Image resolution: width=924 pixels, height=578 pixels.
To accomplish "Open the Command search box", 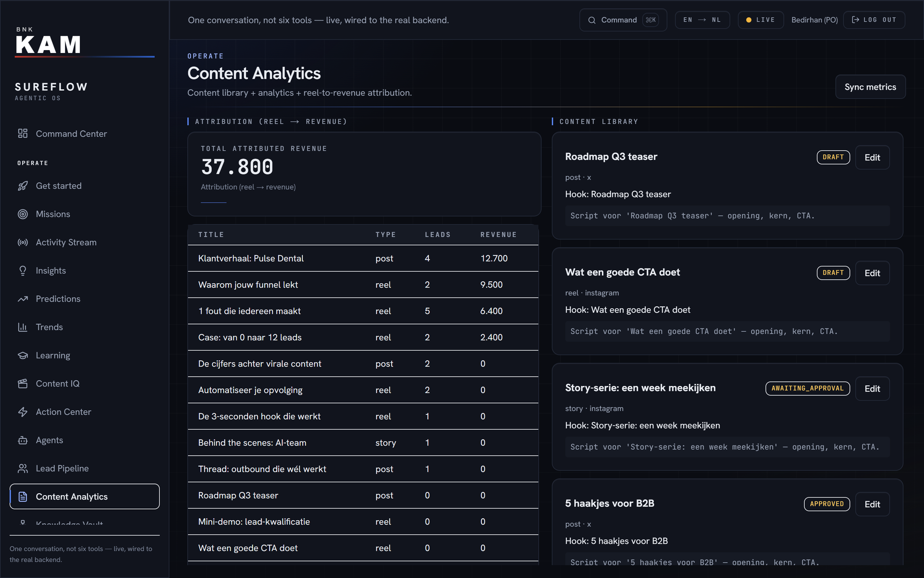I will tap(623, 20).
